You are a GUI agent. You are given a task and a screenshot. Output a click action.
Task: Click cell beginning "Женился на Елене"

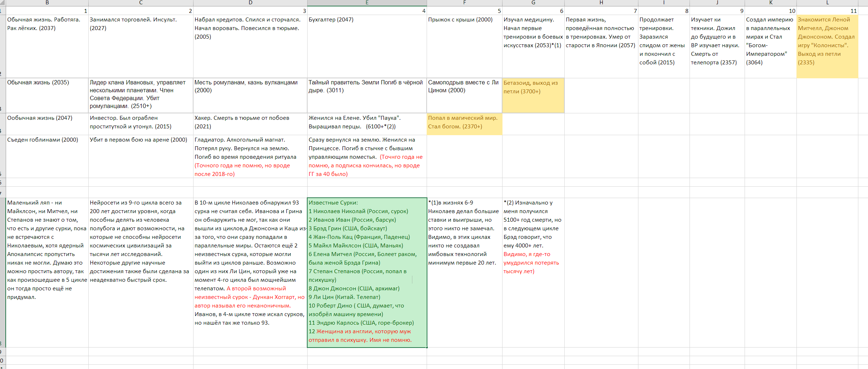coord(367,124)
